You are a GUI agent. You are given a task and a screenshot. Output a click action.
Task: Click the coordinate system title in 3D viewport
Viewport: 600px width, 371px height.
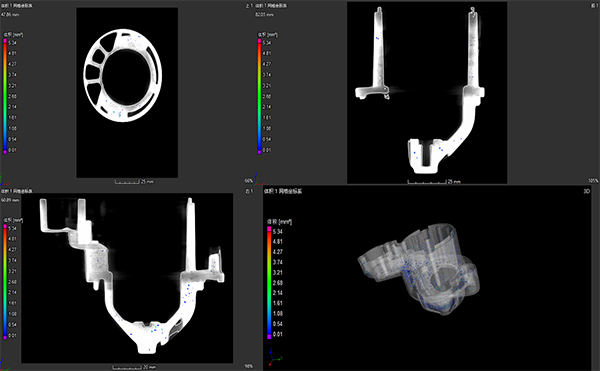pos(282,191)
